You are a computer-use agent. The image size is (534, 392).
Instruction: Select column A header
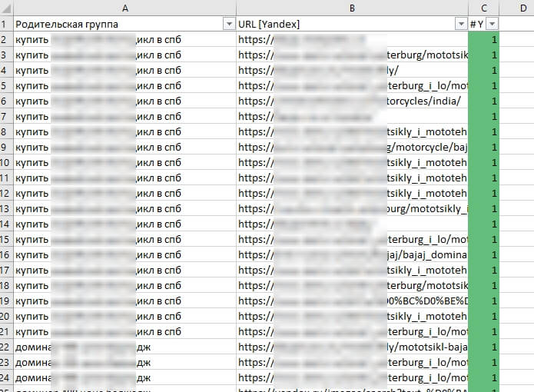point(125,8)
